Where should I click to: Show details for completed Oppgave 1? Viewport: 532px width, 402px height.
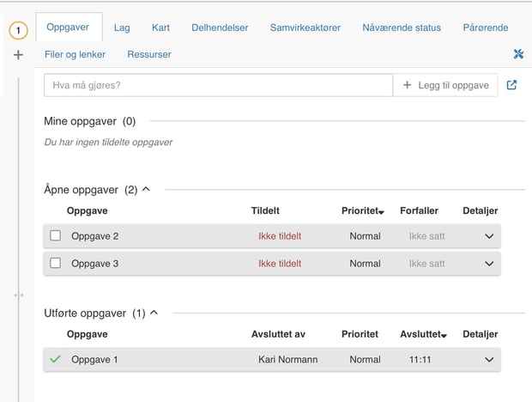tap(489, 360)
